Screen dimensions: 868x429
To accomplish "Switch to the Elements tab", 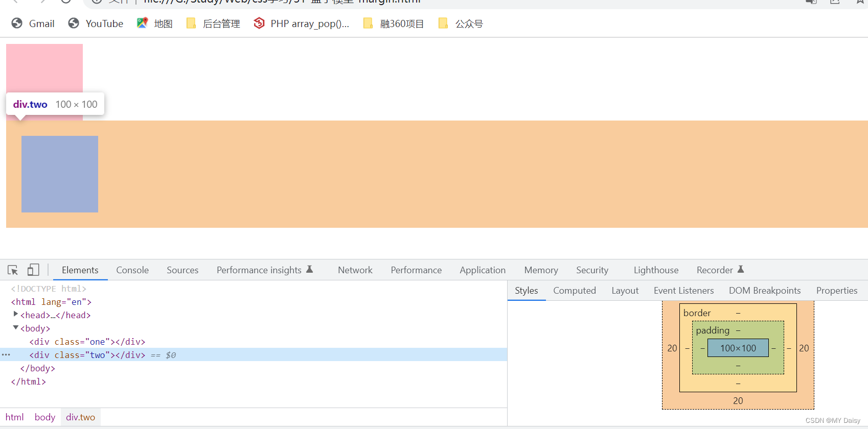I will coord(80,270).
